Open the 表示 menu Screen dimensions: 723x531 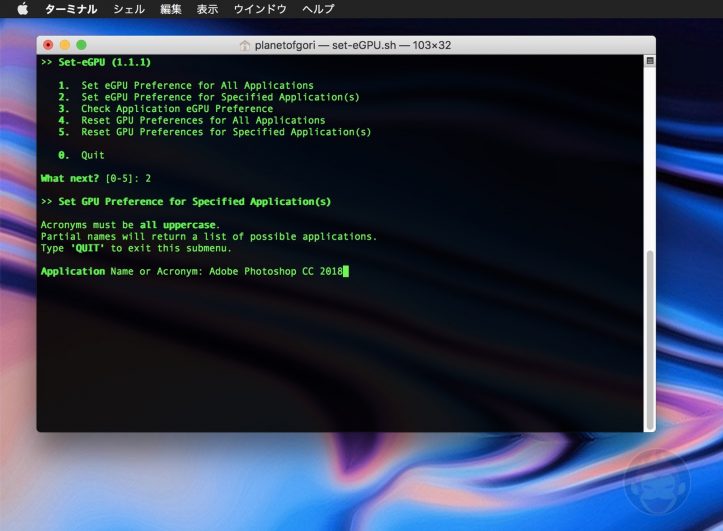[x=207, y=9]
